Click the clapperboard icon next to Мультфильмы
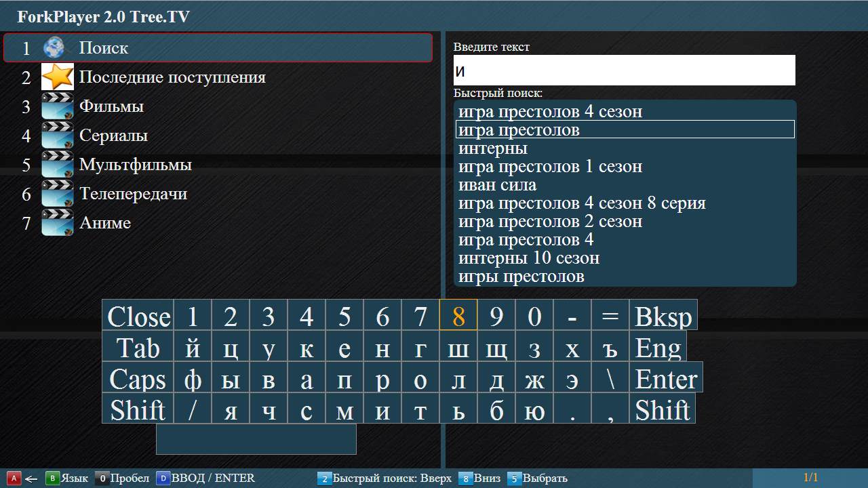Screen dimensions: 868x488 (x=58, y=165)
